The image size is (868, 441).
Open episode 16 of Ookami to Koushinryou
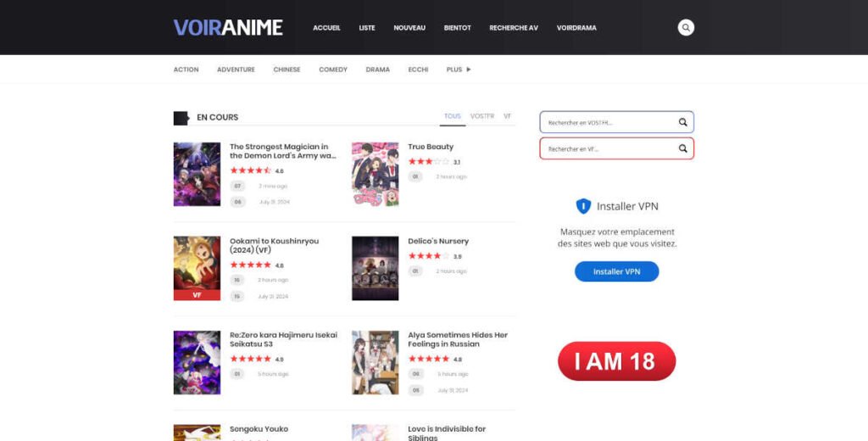[237, 281]
